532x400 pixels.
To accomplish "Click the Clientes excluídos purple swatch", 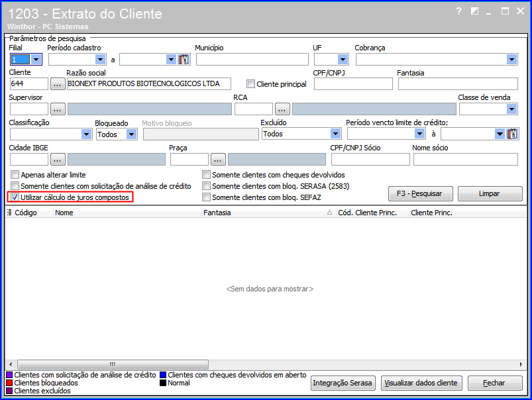I will pos(9,391).
